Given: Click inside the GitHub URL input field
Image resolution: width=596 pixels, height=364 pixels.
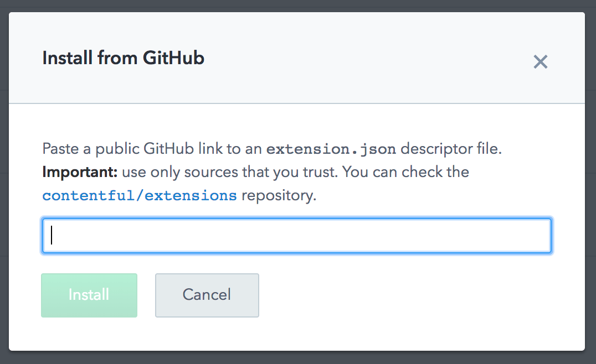Looking at the screenshot, I should [x=296, y=236].
